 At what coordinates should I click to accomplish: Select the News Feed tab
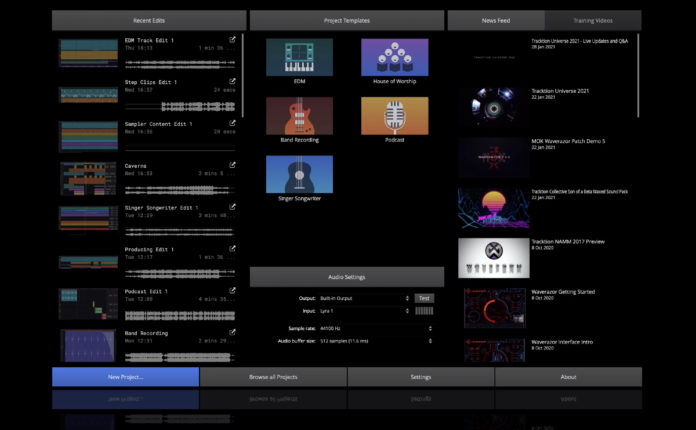[x=496, y=20]
